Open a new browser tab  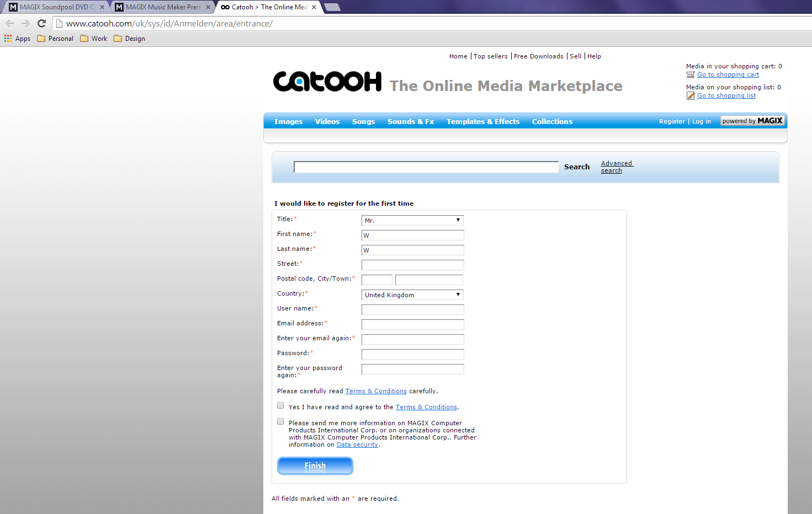tap(332, 7)
